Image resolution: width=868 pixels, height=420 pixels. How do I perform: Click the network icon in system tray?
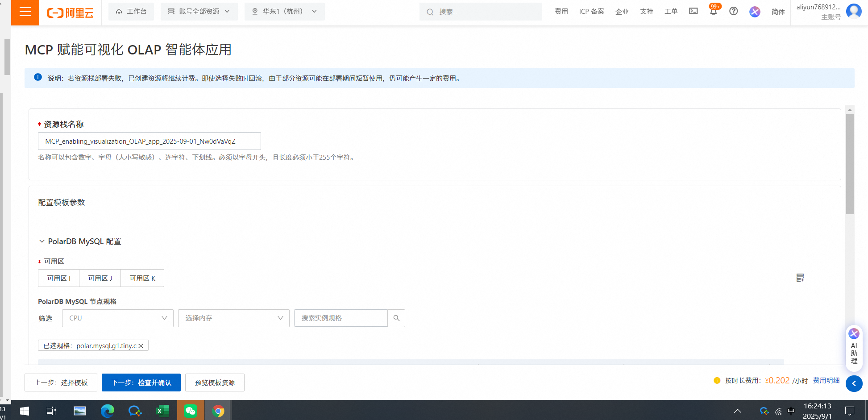[778, 412]
